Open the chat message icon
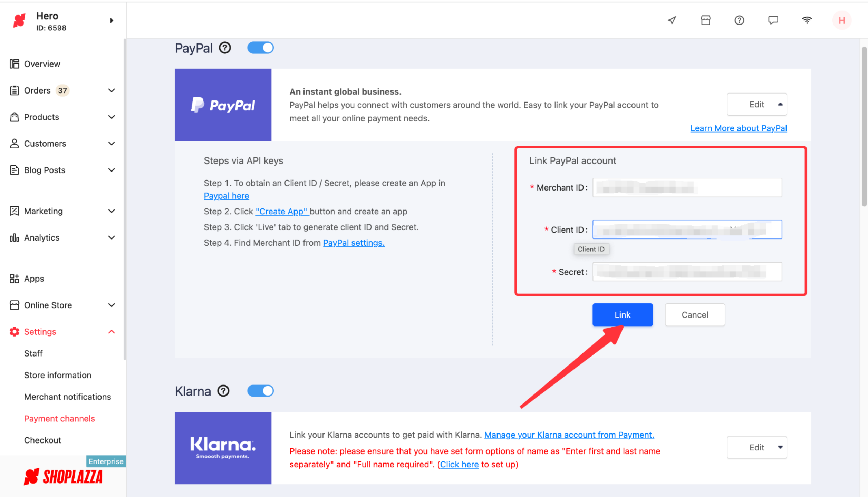 click(x=773, y=20)
